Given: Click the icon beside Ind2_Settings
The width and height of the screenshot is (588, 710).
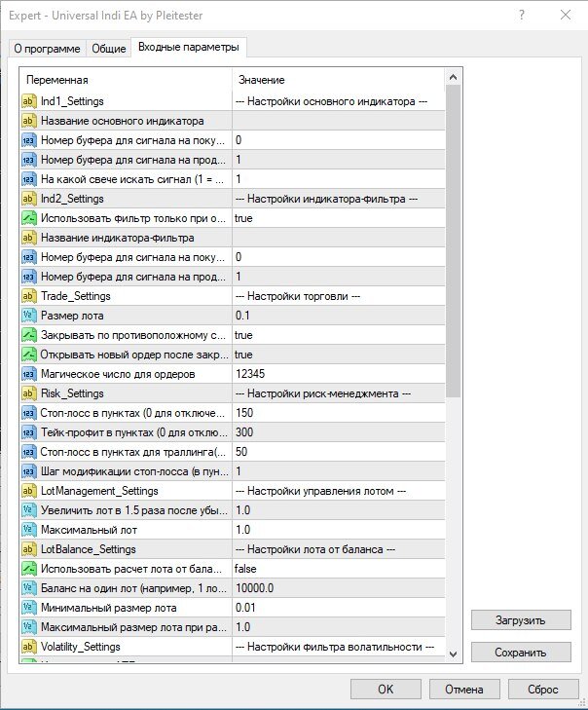Looking at the screenshot, I should click(28, 199).
